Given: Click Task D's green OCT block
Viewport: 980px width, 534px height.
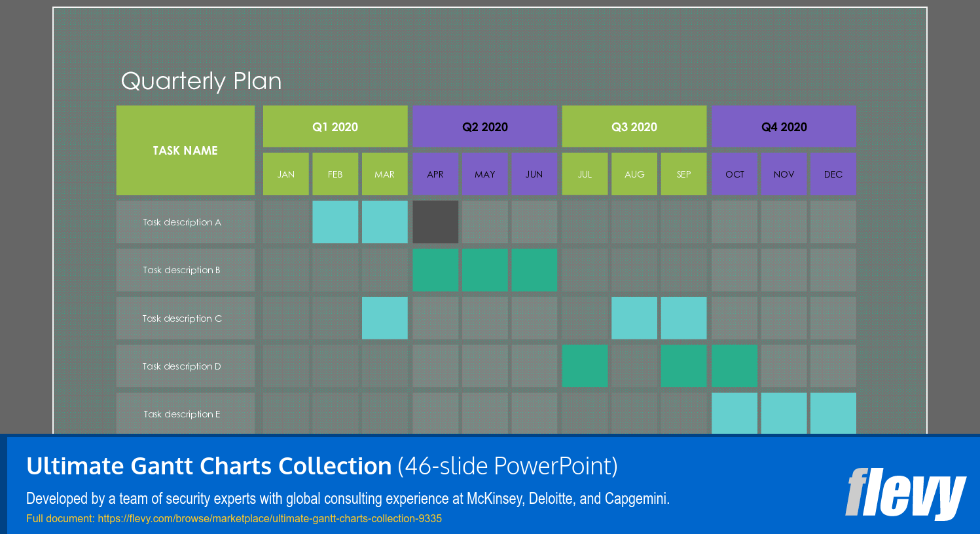Looking at the screenshot, I should [x=735, y=366].
